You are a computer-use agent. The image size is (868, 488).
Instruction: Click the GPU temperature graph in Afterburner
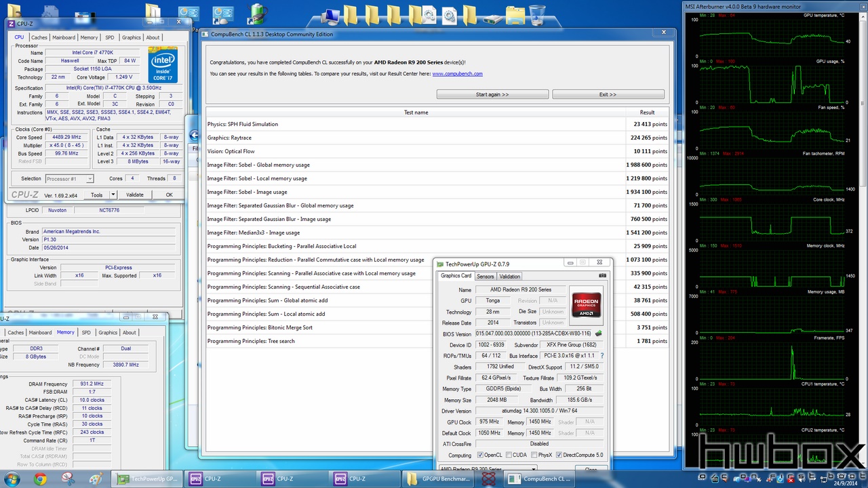(772, 39)
